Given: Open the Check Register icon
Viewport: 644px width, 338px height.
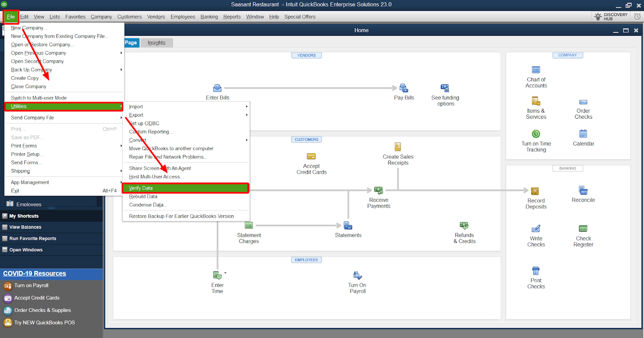Looking at the screenshot, I should pyautogui.click(x=583, y=229).
